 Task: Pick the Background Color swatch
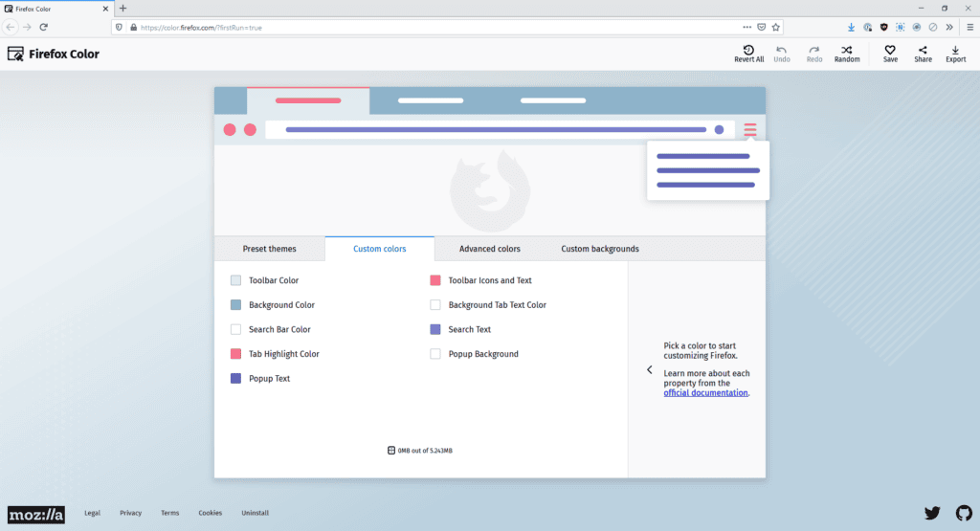(235, 305)
